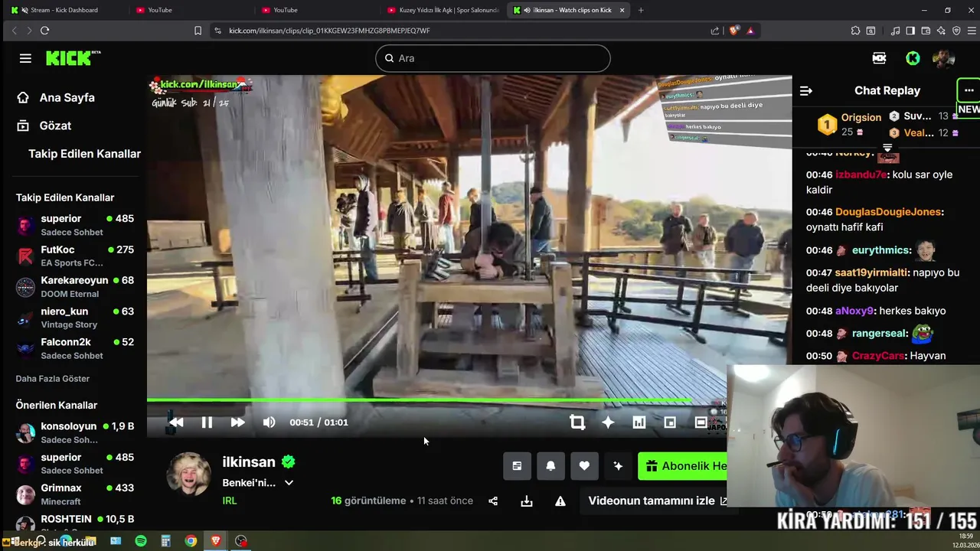Open OBS Studio from taskbar
Screen dimensions: 980x551
(x=241, y=541)
